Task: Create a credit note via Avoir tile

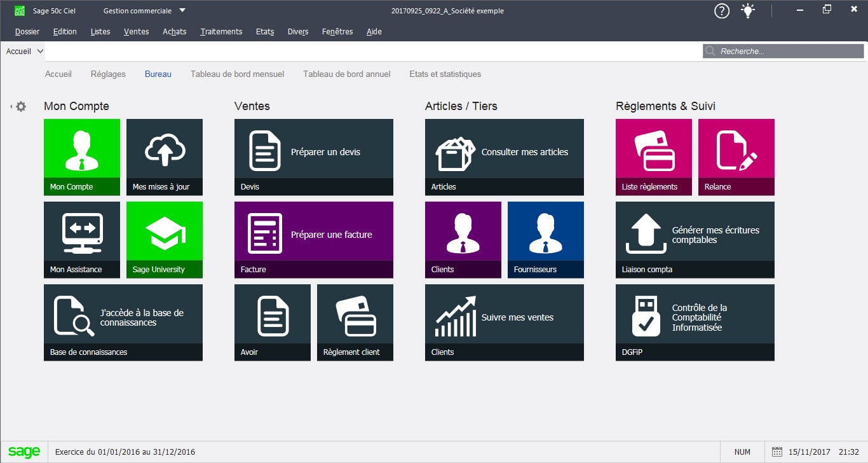Action: pyautogui.click(x=272, y=322)
